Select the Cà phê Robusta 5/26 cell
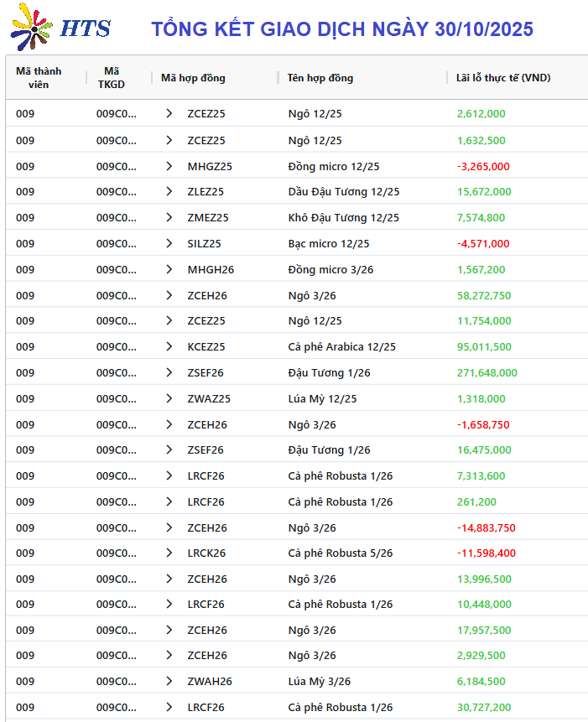This screenshot has height=722, width=588. tap(340, 553)
